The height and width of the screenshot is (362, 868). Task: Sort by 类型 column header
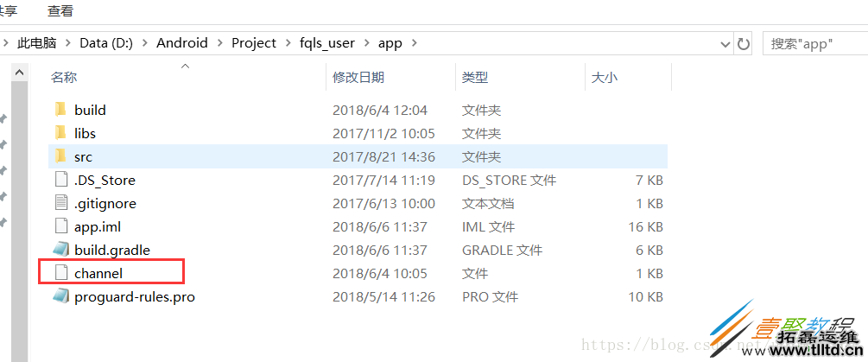[x=475, y=78]
